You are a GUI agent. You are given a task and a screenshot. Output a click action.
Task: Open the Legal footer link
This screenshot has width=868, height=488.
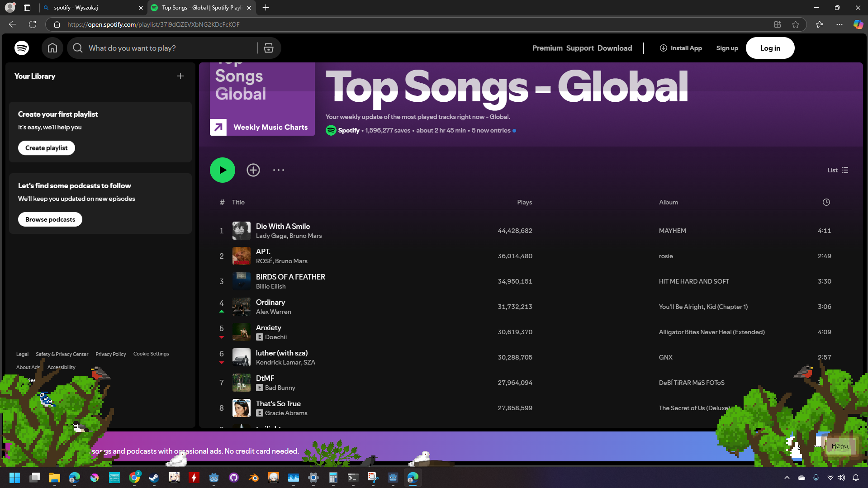pyautogui.click(x=22, y=354)
